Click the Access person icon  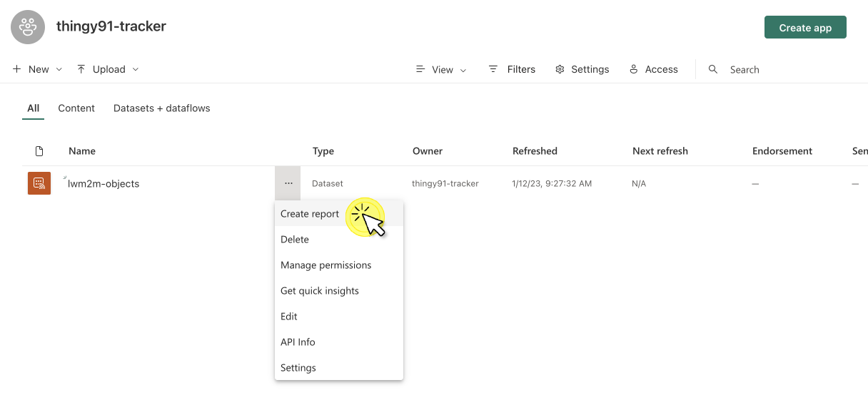[x=633, y=69]
